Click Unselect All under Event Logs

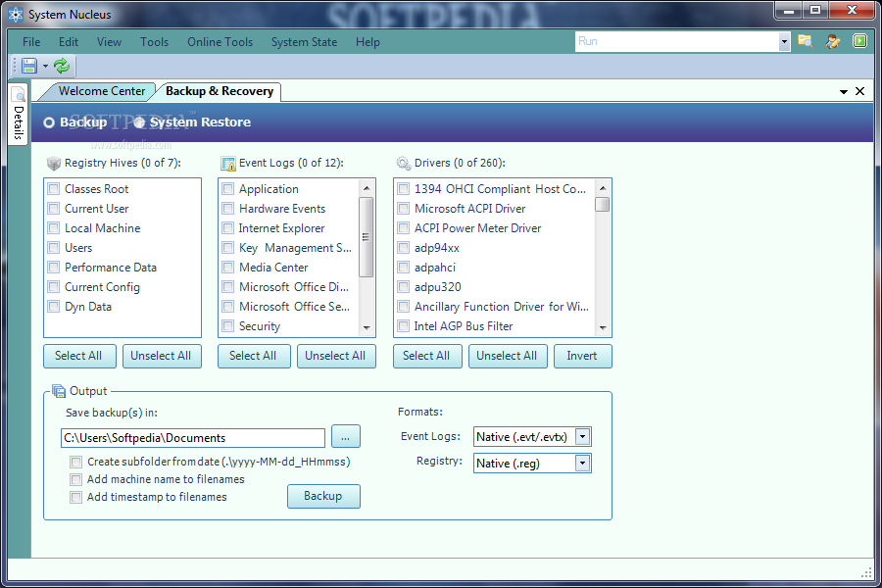click(336, 356)
